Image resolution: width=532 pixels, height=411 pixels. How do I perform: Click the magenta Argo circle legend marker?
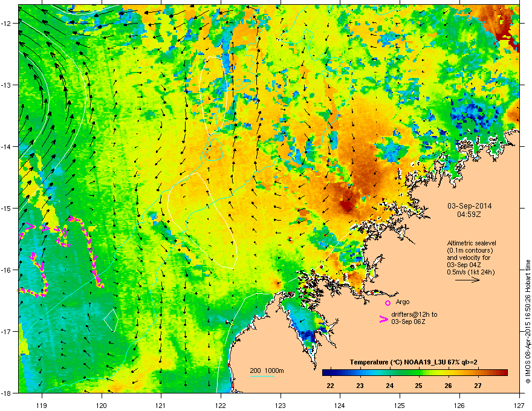point(388,303)
